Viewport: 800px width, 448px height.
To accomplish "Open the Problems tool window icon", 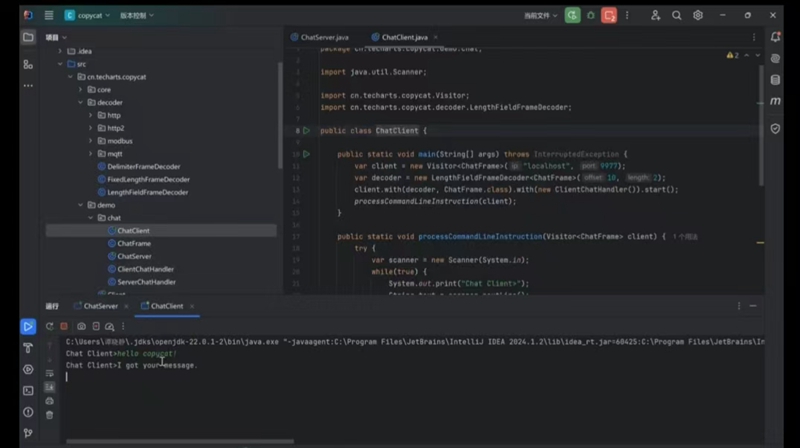I will pyautogui.click(x=28, y=412).
